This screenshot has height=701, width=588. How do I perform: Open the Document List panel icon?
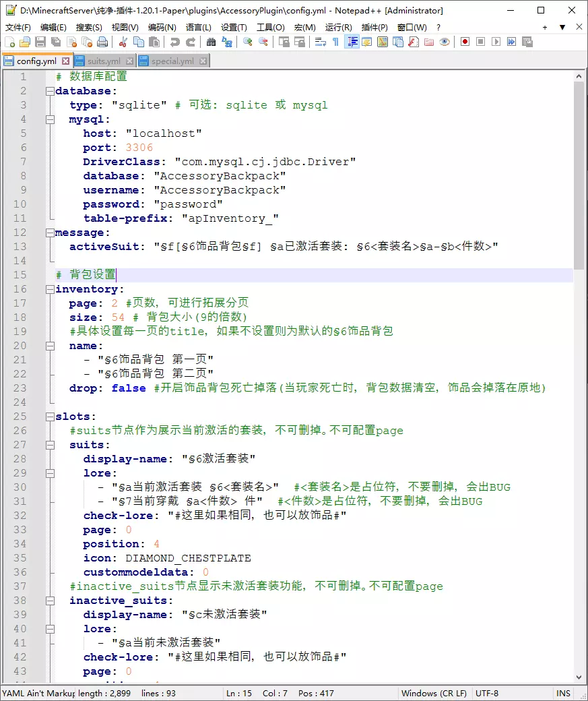coord(397,42)
